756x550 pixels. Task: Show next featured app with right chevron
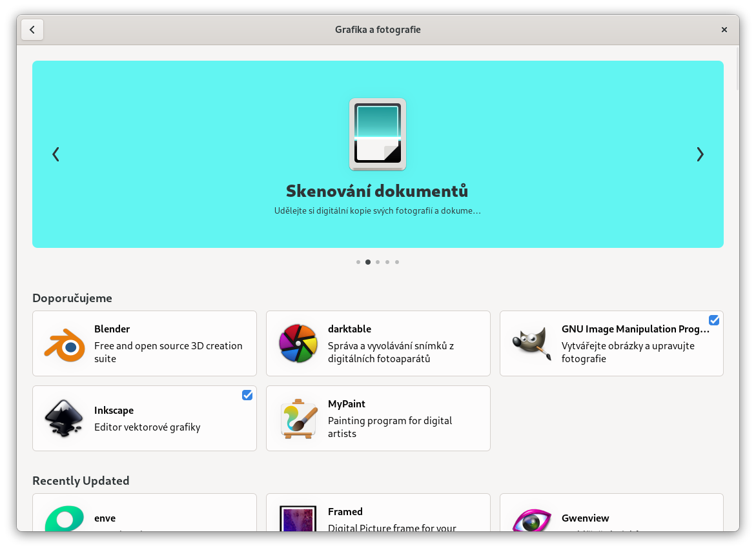point(700,154)
